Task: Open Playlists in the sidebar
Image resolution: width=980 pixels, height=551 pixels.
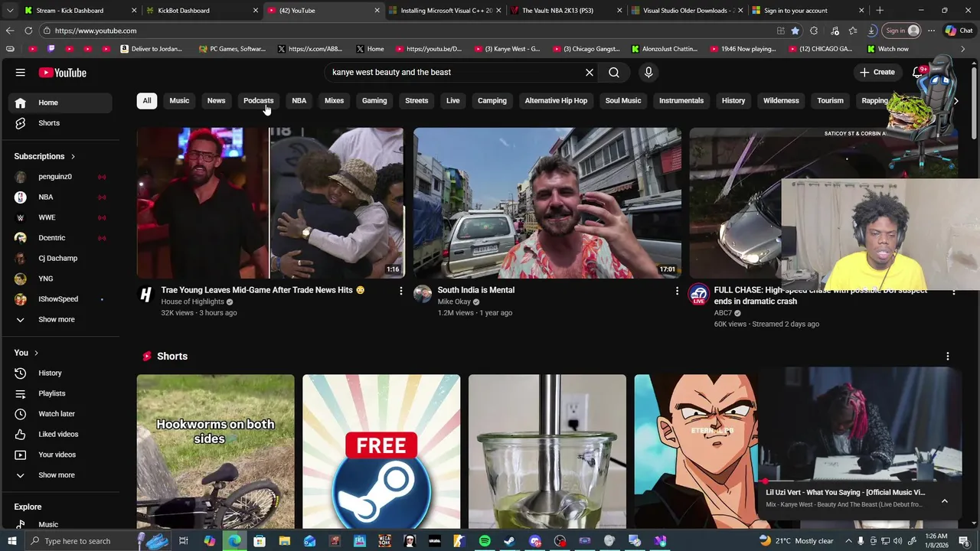Action: pos(60,393)
